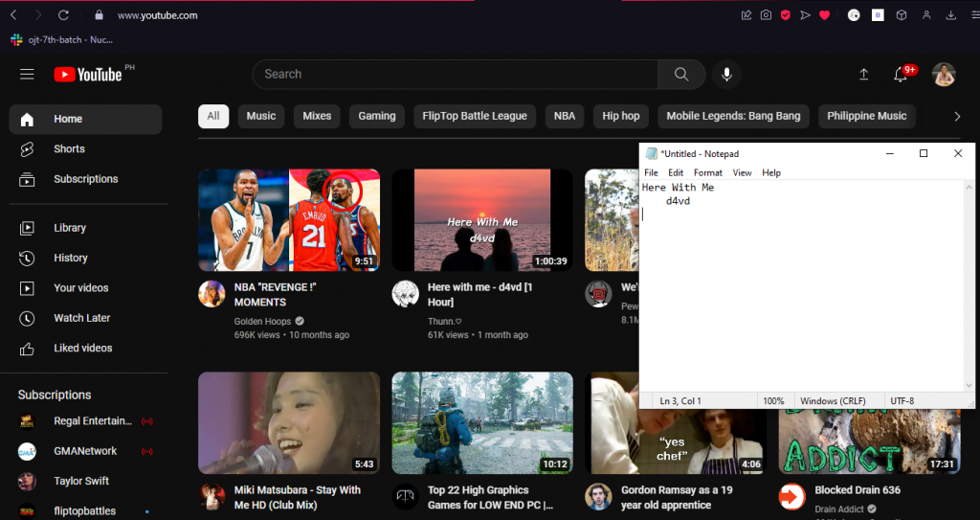980x520 pixels.
Task: Open the Taylor Swift subscription
Action: (x=85, y=481)
